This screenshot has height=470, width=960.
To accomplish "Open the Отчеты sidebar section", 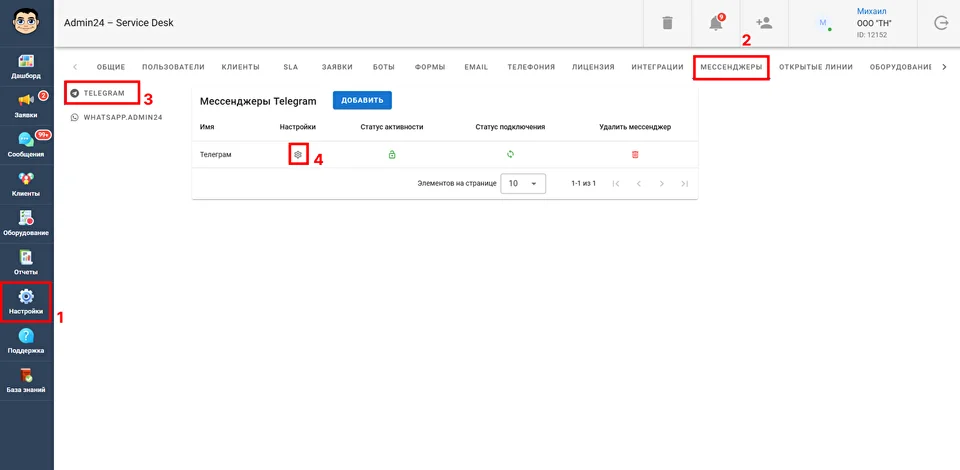I will point(26,263).
